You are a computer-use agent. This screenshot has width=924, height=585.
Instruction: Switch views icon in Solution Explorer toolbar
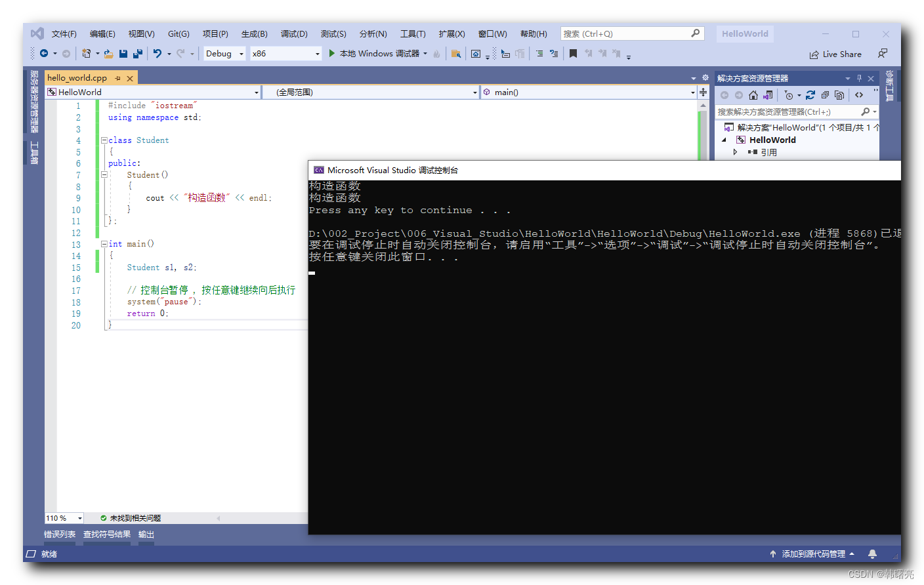pyautogui.click(x=768, y=95)
